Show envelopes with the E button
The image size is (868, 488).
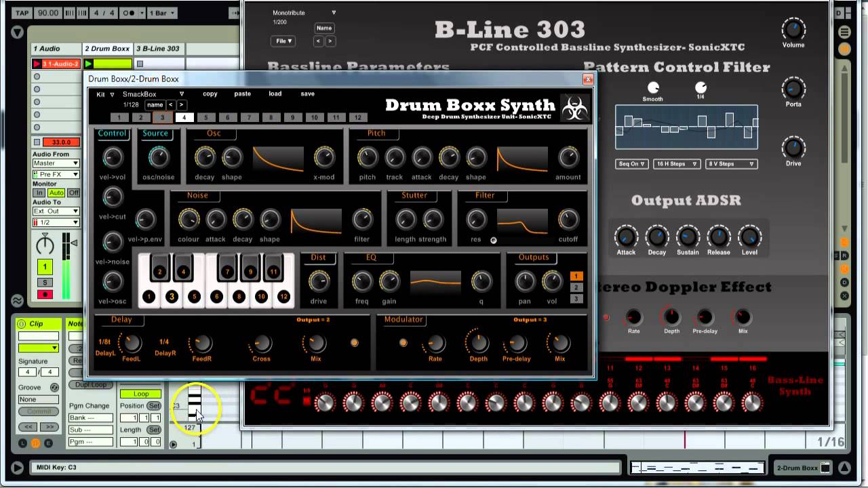48,443
